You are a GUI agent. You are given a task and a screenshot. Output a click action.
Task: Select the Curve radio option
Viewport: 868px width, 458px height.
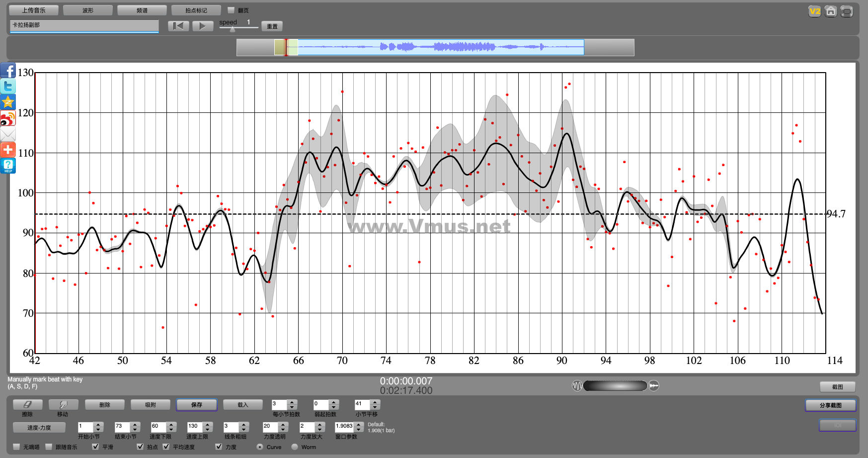coord(260,447)
